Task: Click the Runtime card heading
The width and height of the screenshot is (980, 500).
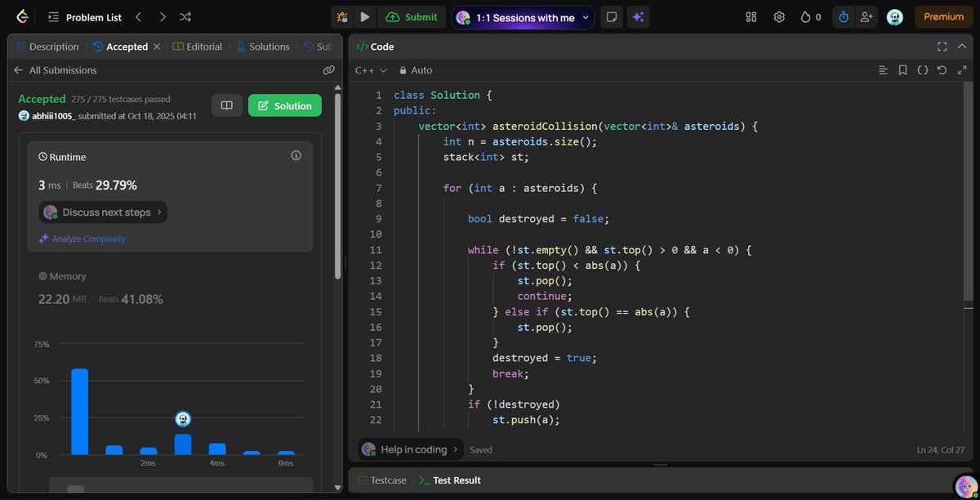Action: [x=62, y=157]
